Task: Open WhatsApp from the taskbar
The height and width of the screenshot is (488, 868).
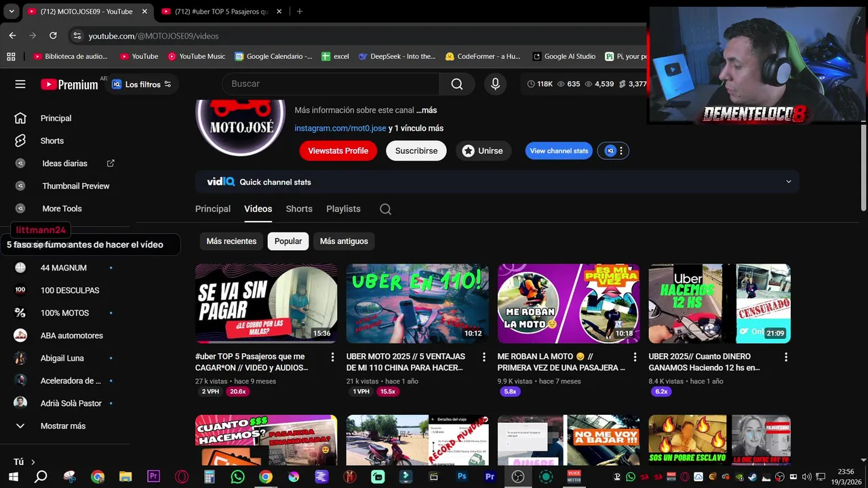Action: tap(237, 476)
